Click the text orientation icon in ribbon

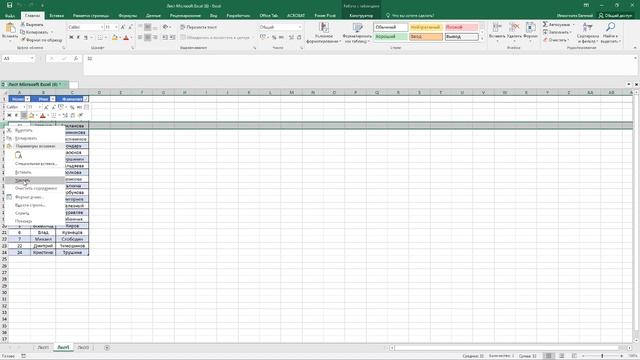click(x=166, y=27)
